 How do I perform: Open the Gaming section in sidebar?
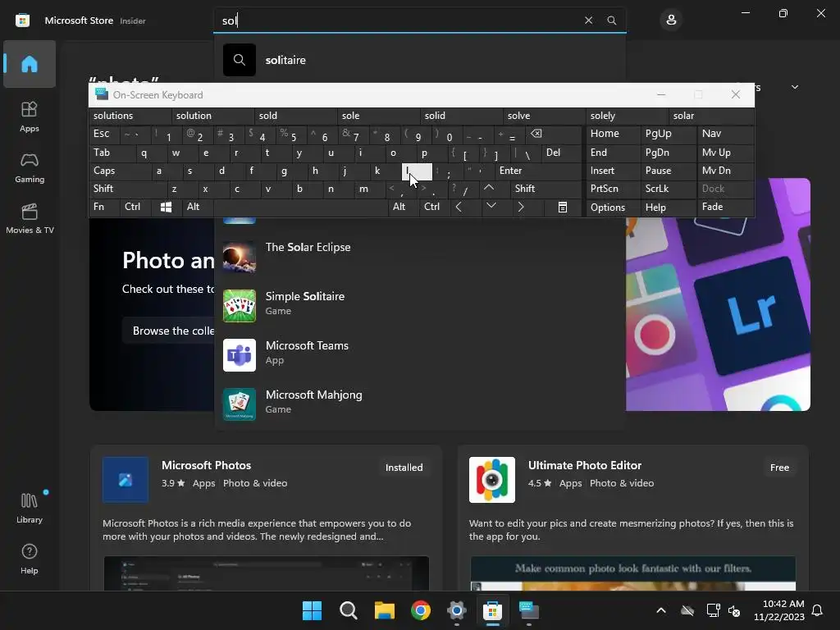(x=30, y=167)
